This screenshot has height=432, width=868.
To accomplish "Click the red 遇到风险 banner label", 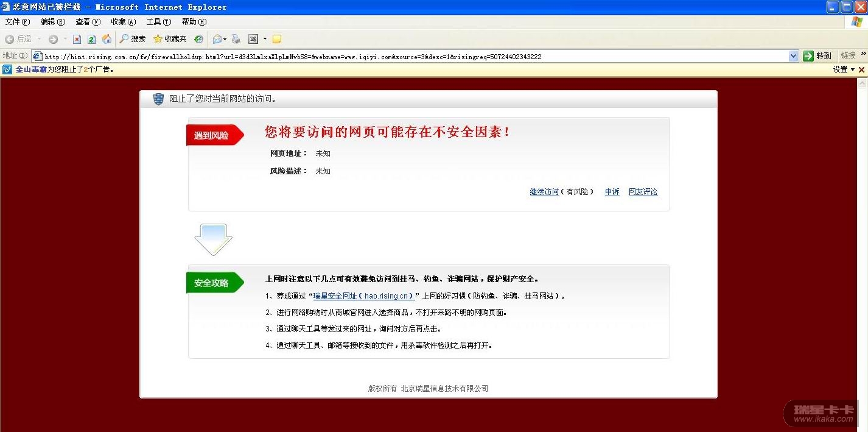I will pos(214,135).
